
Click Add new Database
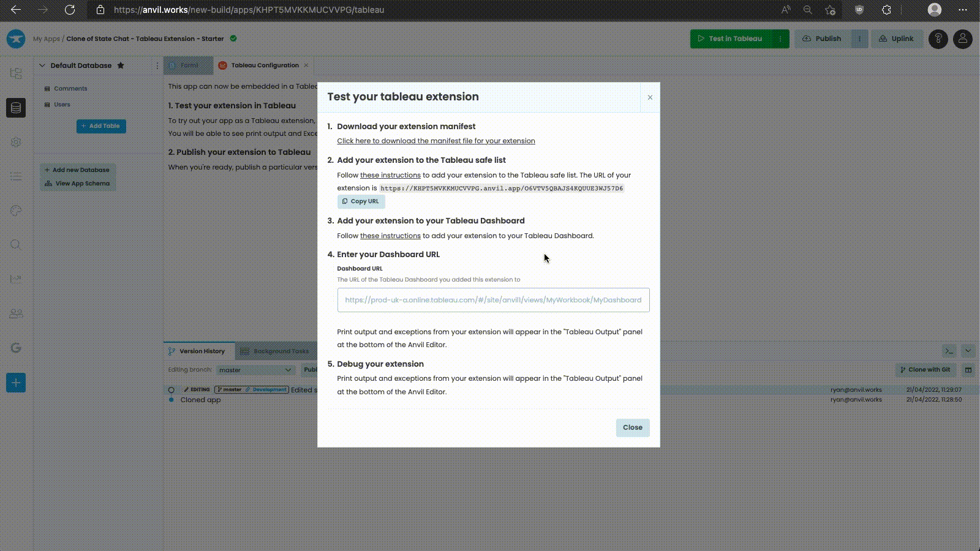(77, 170)
